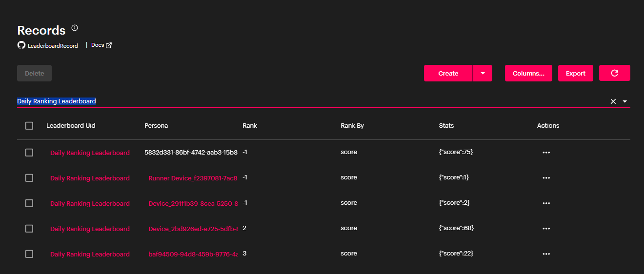Open Daily Ranking Leaderboard link in score 75 row
The width and height of the screenshot is (644, 274).
pos(90,153)
